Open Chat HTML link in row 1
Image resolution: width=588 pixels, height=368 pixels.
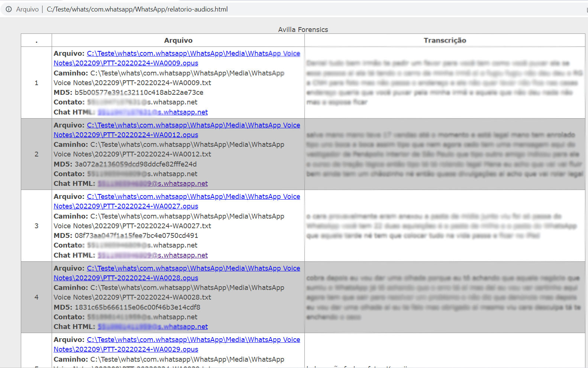pyautogui.click(x=153, y=112)
